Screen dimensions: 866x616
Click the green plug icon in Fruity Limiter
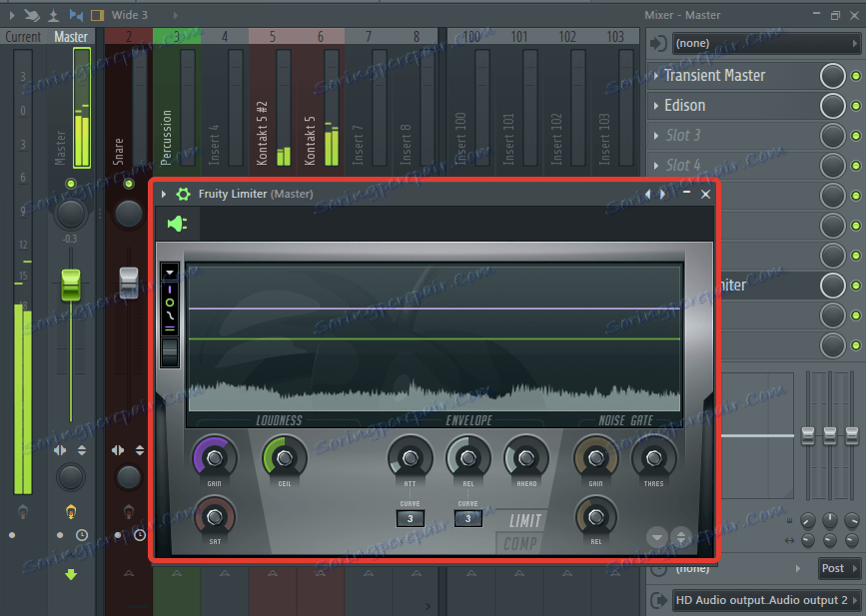[x=177, y=224]
